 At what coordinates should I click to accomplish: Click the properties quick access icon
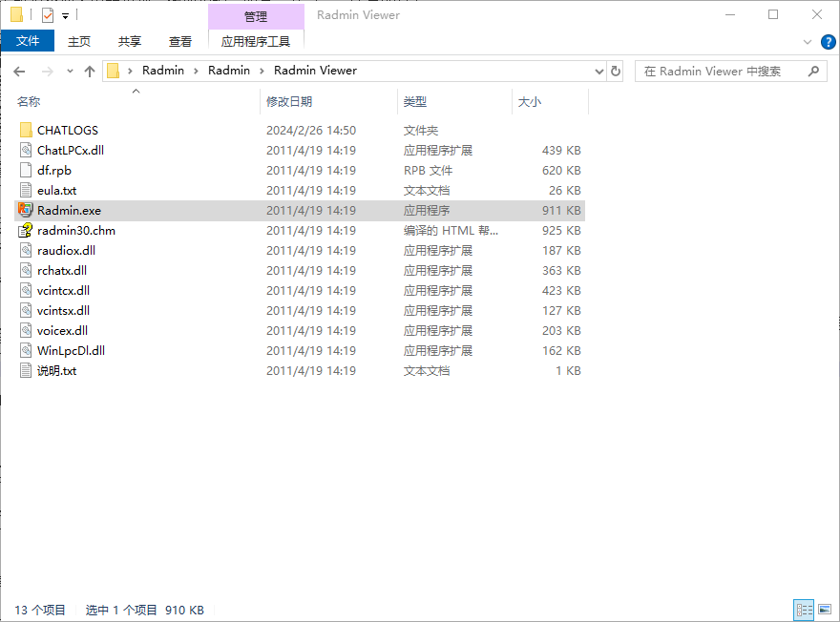pos(48,15)
